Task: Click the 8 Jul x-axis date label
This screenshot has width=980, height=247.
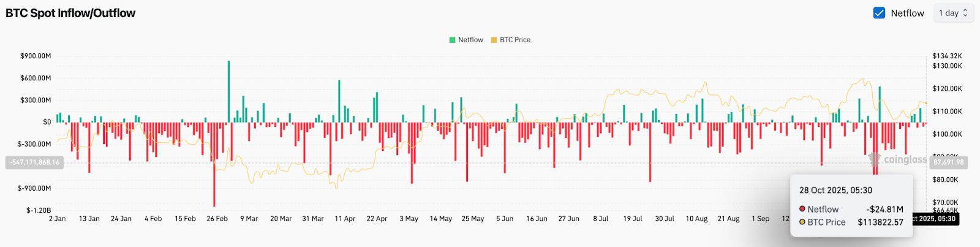Action: pos(600,219)
